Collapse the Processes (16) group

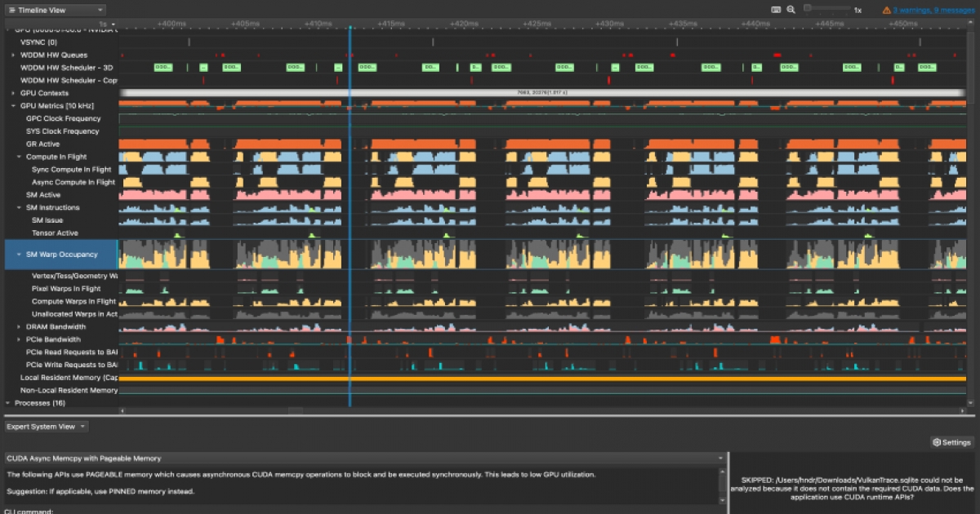8,403
